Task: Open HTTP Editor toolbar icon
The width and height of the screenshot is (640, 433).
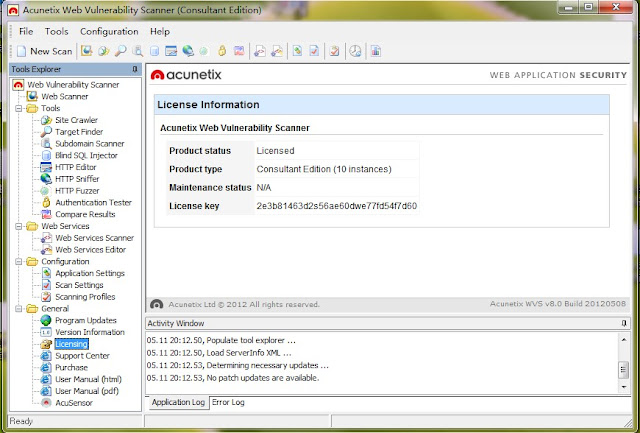Action: coord(171,51)
